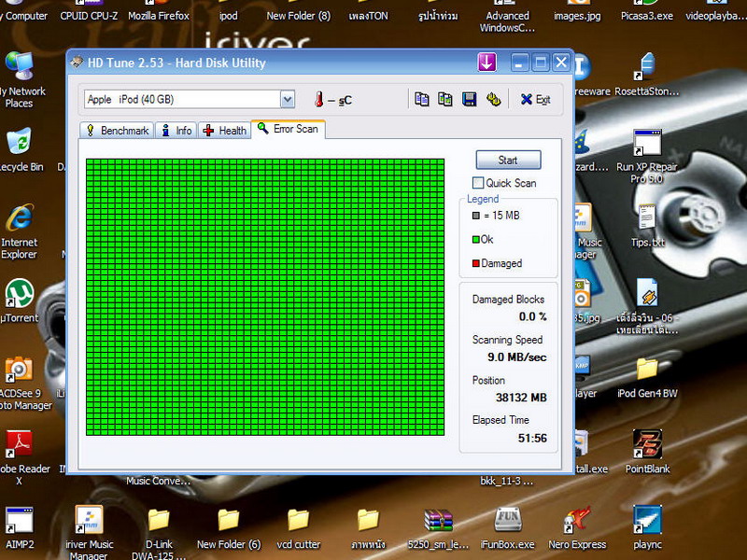
Task: Switch to the Benchmark tab
Action: pos(117,131)
